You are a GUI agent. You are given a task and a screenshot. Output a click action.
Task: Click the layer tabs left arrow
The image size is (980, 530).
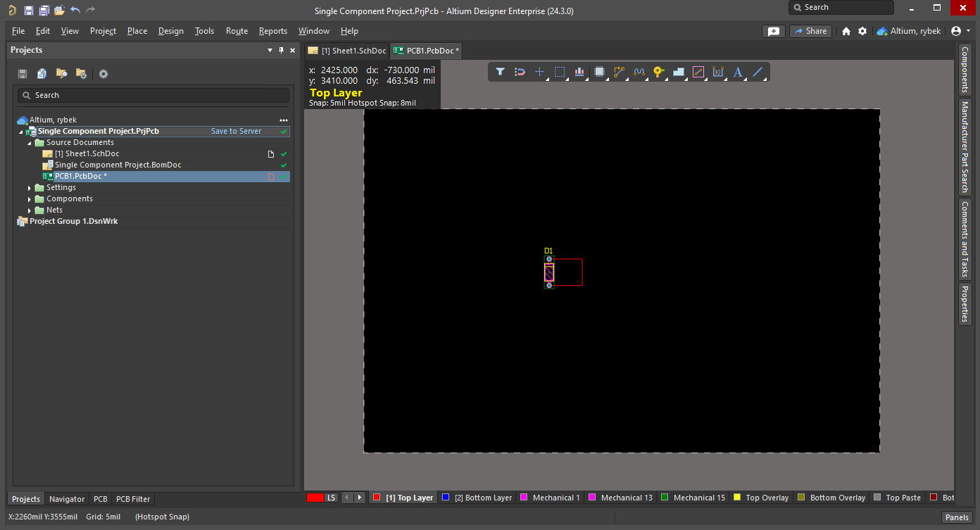[x=348, y=498]
